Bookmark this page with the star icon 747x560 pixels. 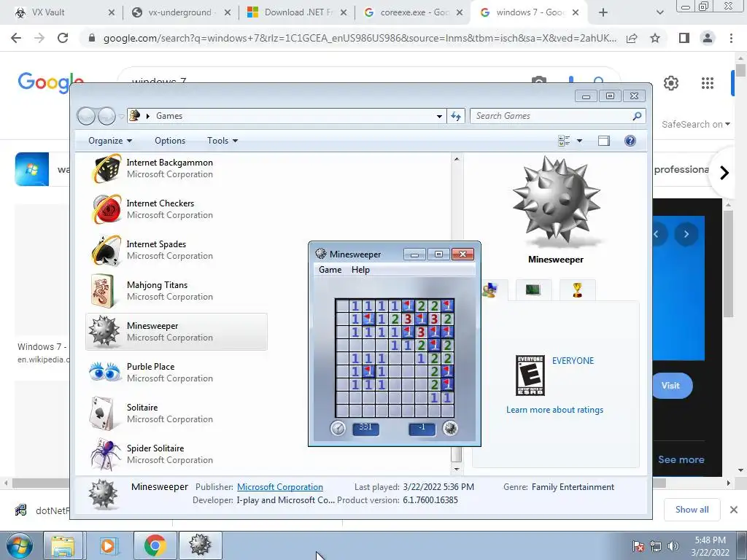pos(655,38)
